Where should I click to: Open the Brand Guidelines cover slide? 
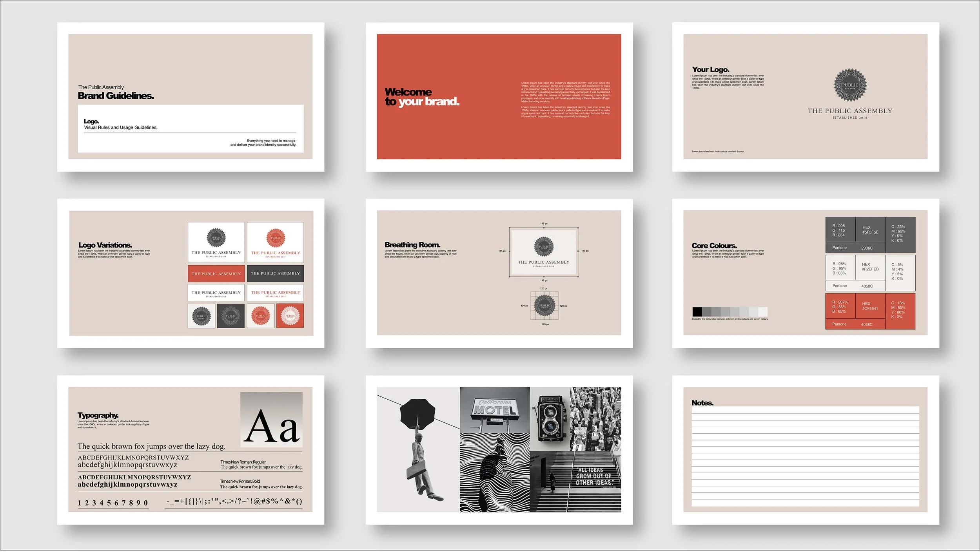tap(191, 97)
